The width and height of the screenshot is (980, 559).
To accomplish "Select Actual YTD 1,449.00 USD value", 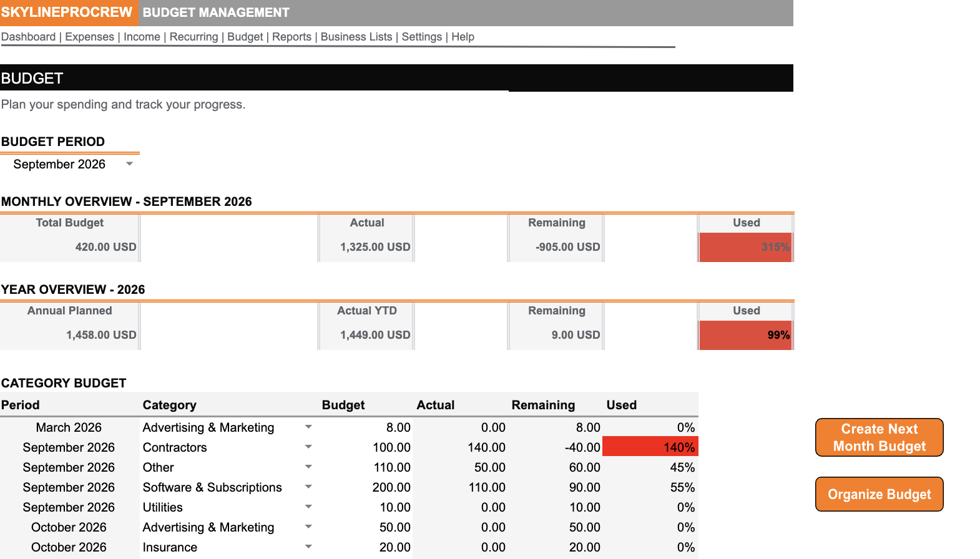I will click(375, 335).
